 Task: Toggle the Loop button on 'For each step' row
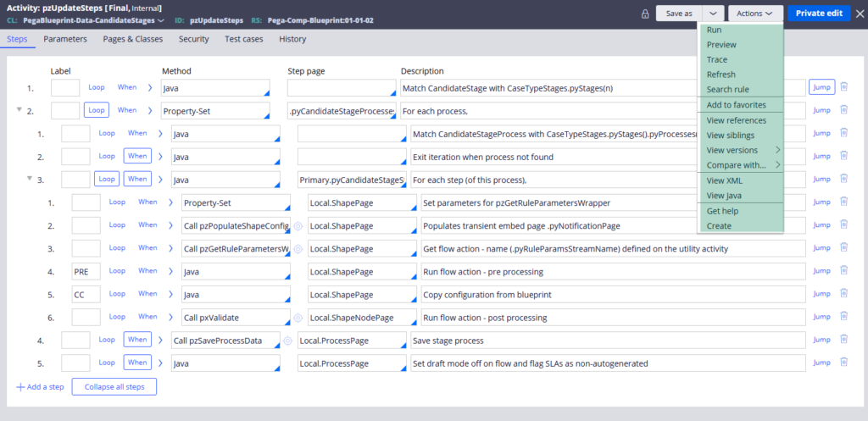click(x=107, y=179)
